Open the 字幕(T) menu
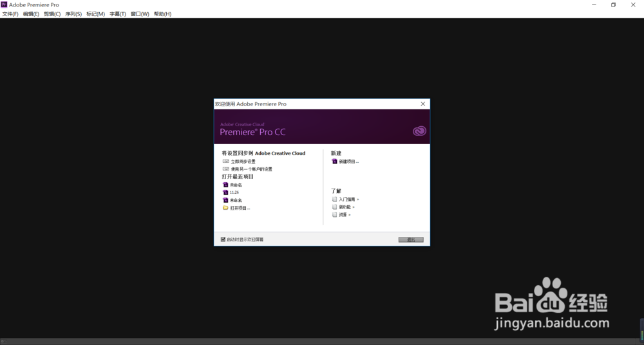Image resolution: width=644 pixels, height=345 pixels. 118,14
